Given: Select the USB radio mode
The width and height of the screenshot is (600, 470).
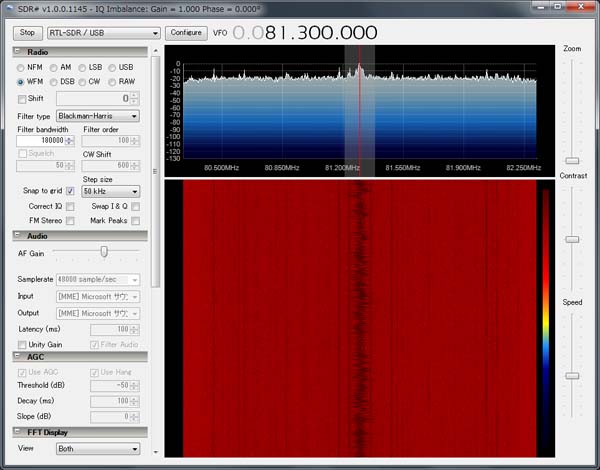Looking at the screenshot, I should coord(112,68).
